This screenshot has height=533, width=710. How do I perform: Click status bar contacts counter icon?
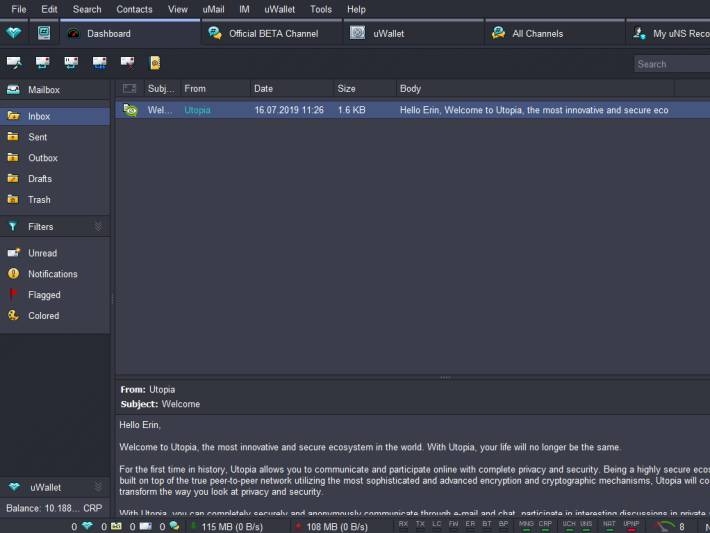[x=116, y=526]
